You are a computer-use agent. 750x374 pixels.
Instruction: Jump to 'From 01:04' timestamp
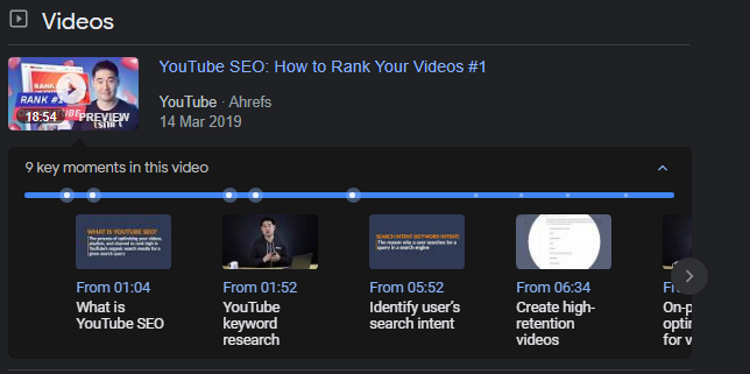click(x=113, y=287)
